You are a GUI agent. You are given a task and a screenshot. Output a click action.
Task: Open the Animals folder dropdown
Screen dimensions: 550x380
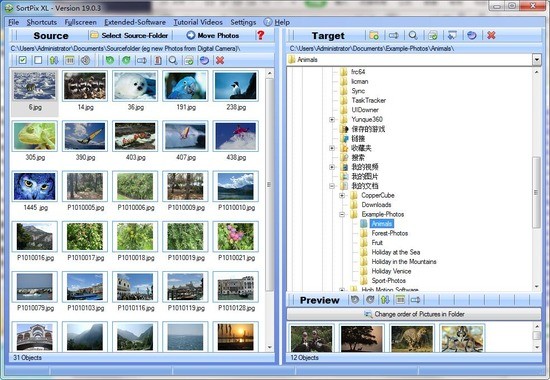(537, 60)
